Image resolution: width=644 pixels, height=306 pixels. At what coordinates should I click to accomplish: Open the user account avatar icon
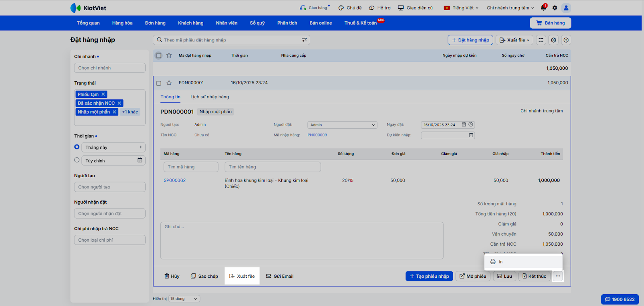[566, 8]
